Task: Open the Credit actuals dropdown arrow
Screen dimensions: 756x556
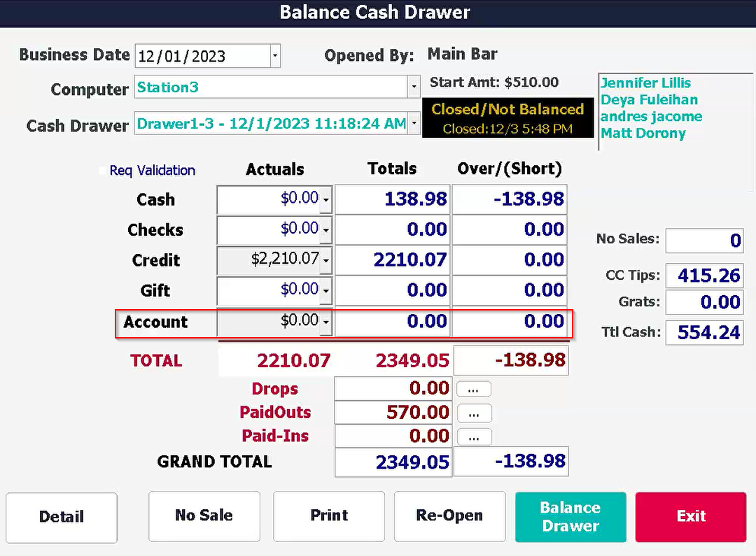Action: pos(326,260)
